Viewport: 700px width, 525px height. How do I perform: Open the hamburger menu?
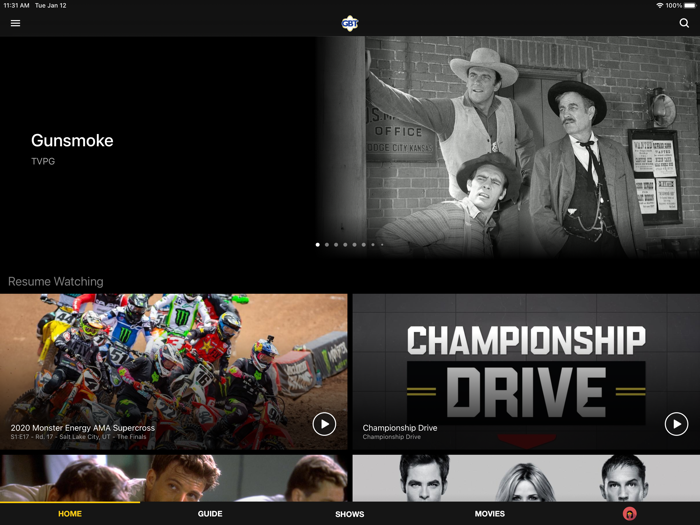point(16,23)
